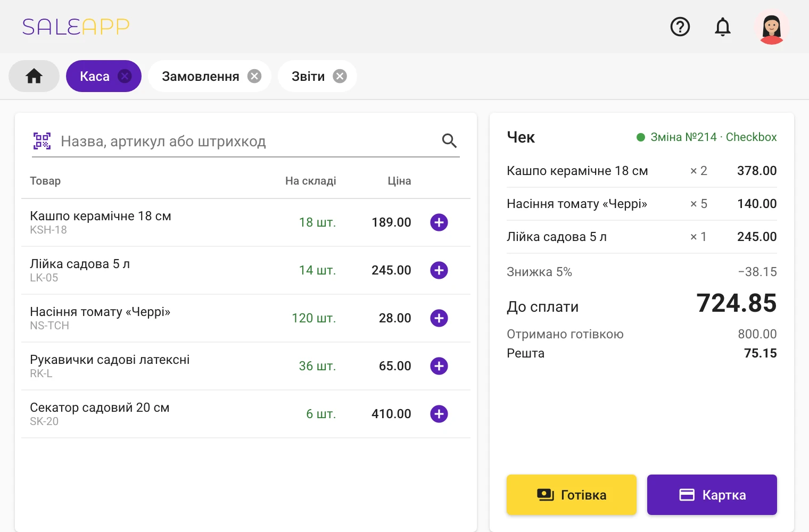Viewport: 809px width, 532px height.
Task: Click the Знижка 5% line
Action: point(642,272)
